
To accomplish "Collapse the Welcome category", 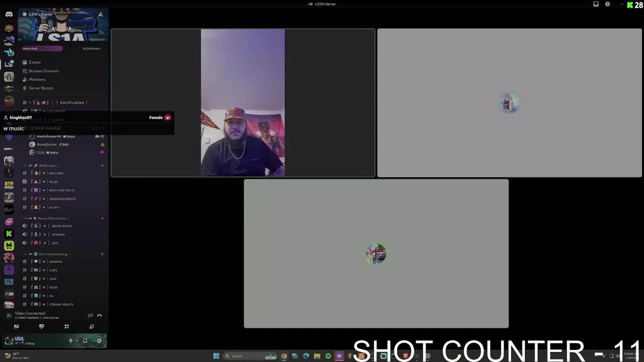I will 47,165.
